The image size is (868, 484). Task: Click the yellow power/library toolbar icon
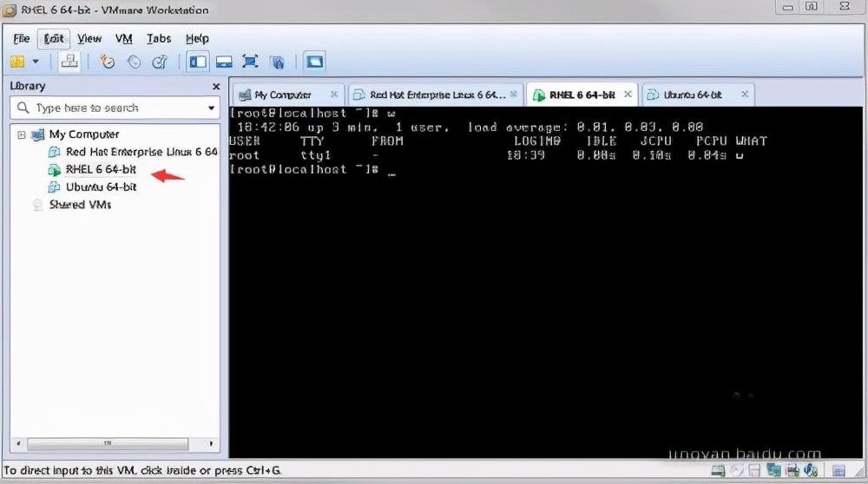[17, 62]
